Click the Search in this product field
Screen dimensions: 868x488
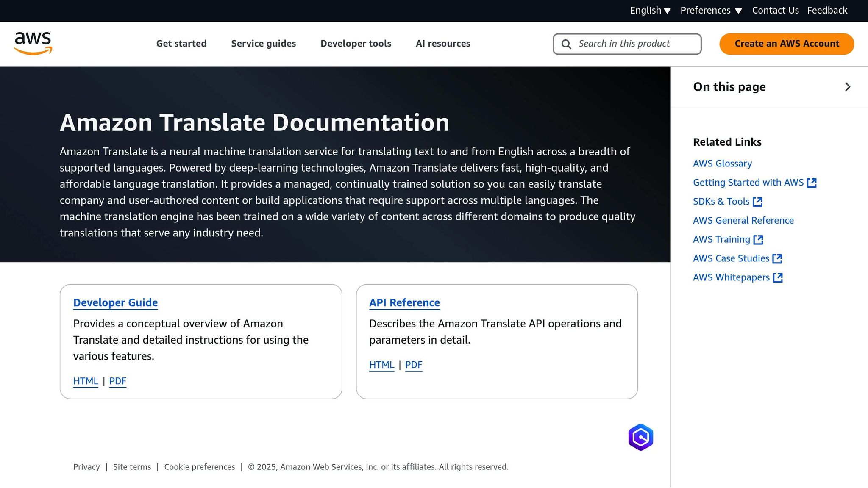click(627, 44)
